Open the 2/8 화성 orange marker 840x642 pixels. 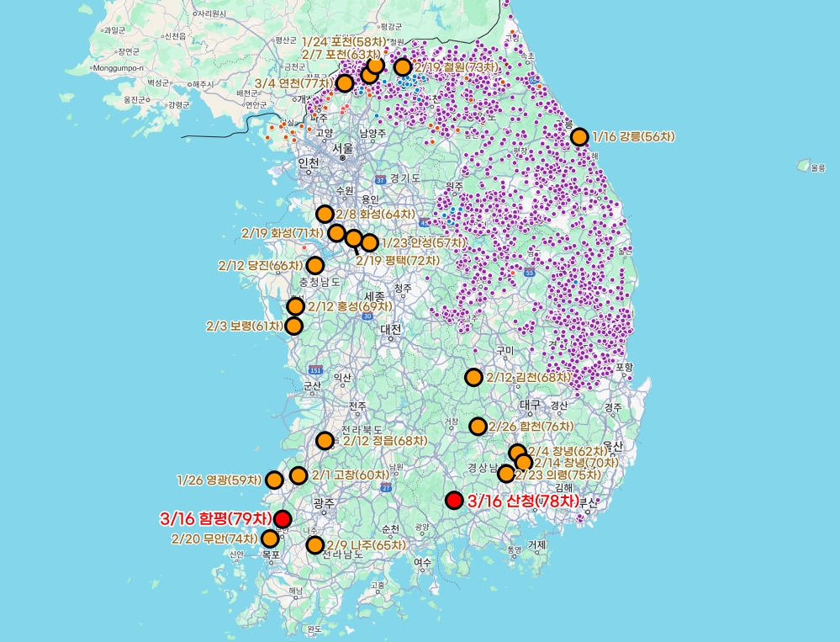325,214
